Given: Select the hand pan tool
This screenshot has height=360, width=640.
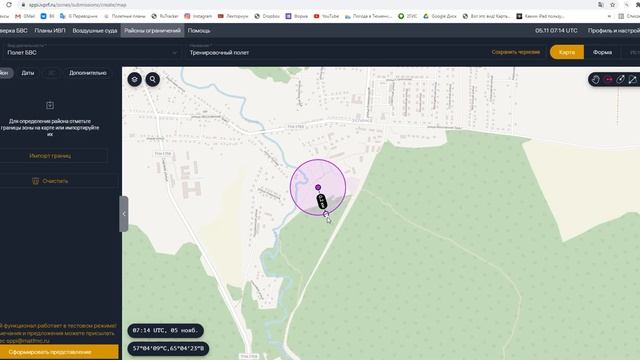Looking at the screenshot, I should [596, 80].
